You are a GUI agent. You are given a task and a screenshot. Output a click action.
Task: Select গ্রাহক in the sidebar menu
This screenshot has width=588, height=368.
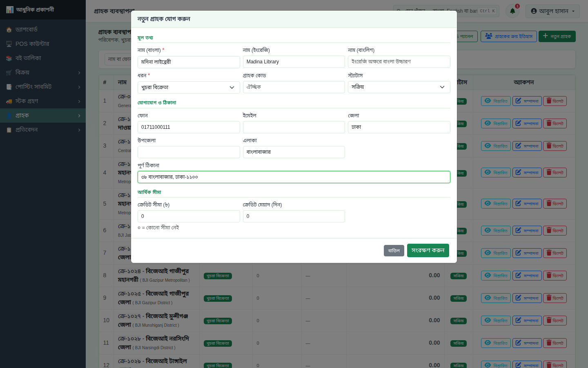click(43, 115)
